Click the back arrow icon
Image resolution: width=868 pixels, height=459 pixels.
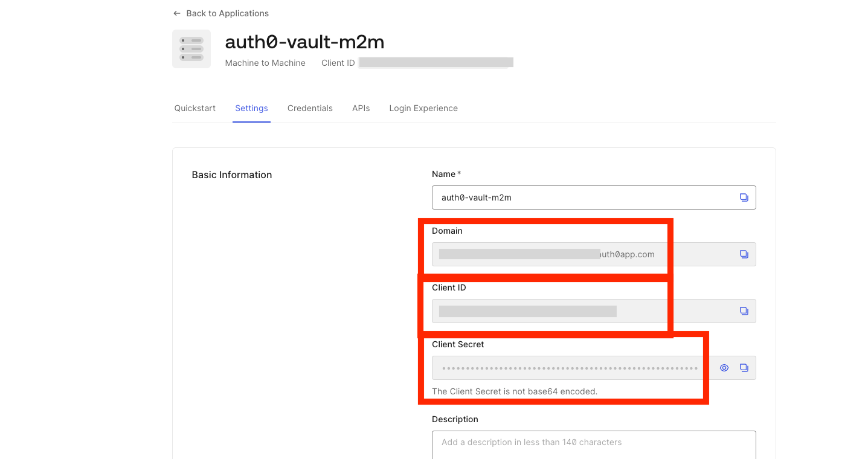pyautogui.click(x=176, y=13)
